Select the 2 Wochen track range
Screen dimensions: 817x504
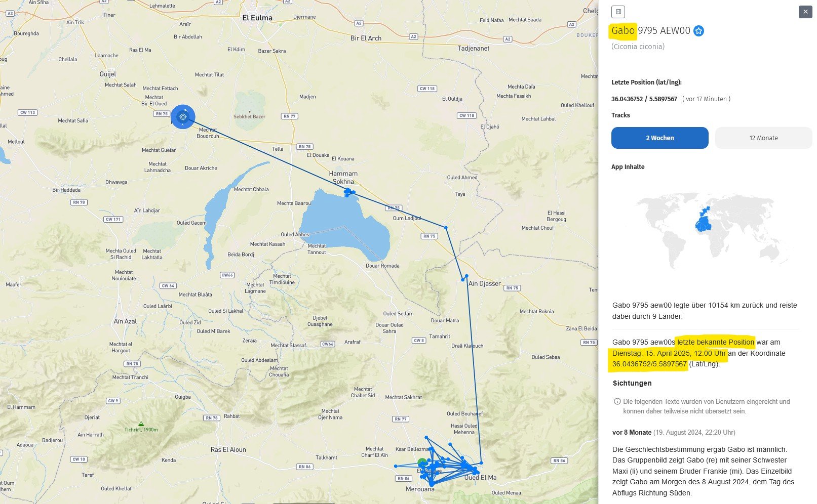point(659,138)
